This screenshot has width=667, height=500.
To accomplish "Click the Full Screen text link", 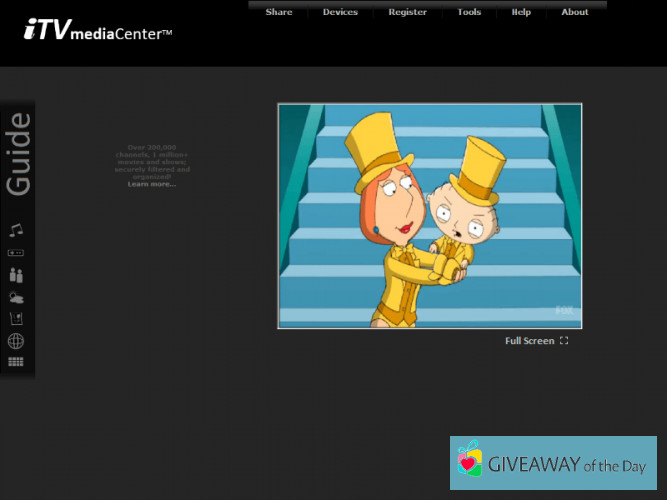I will (529, 341).
